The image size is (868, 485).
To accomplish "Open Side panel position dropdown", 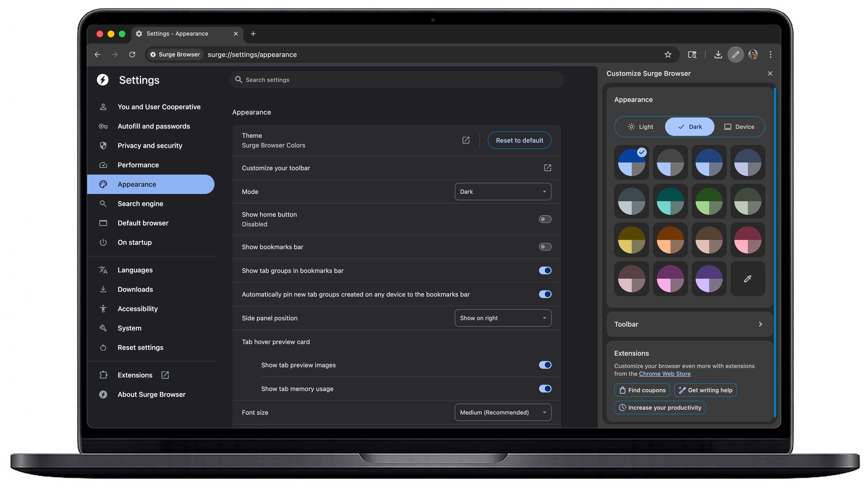I will [503, 318].
